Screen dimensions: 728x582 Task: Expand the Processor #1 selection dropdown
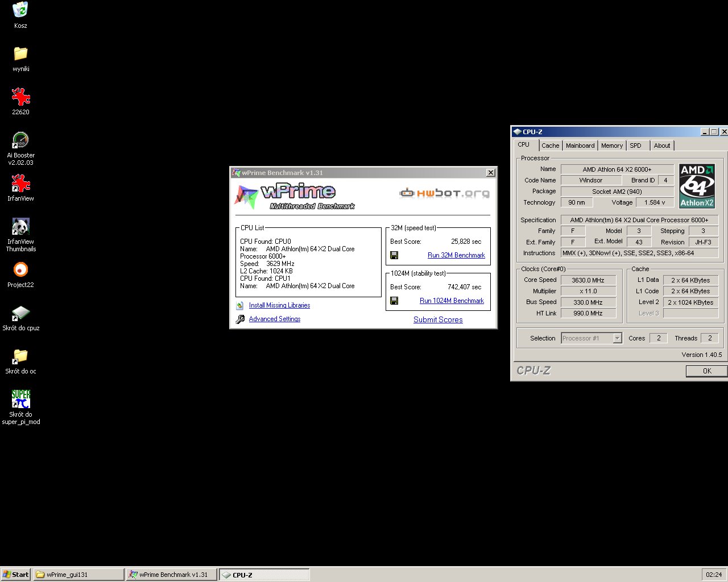pyautogui.click(x=617, y=338)
